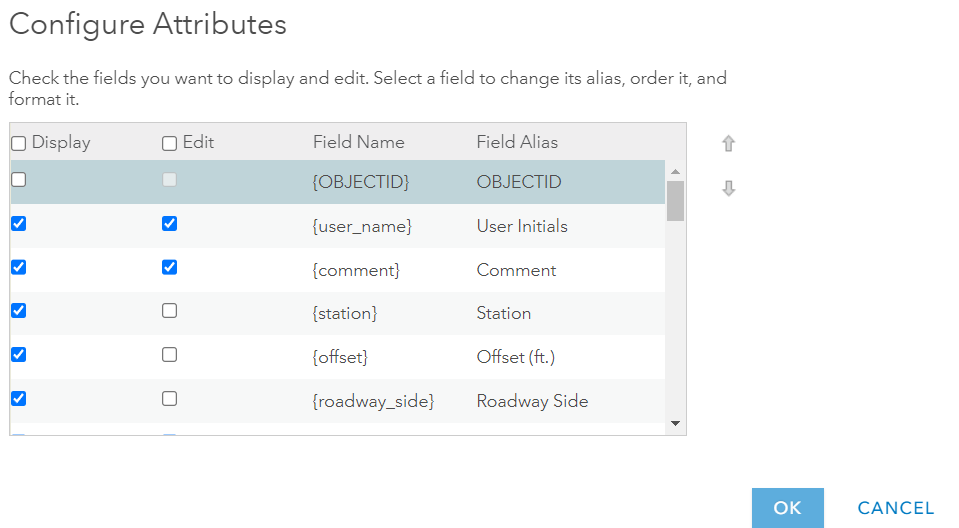Image resolution: width=959 pixels, height=528 pixels.
Task: Check Display for the OBJECTID field
Action: [18, 180]
